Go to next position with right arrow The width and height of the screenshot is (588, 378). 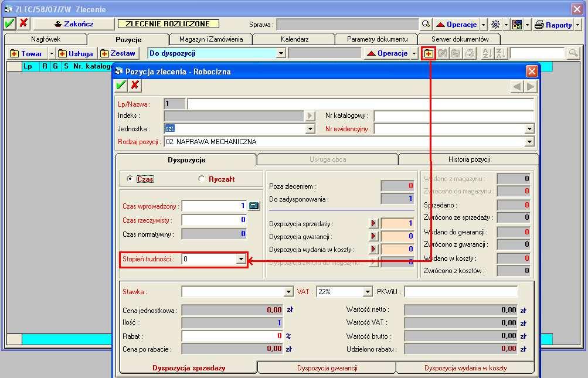(531, 87)
